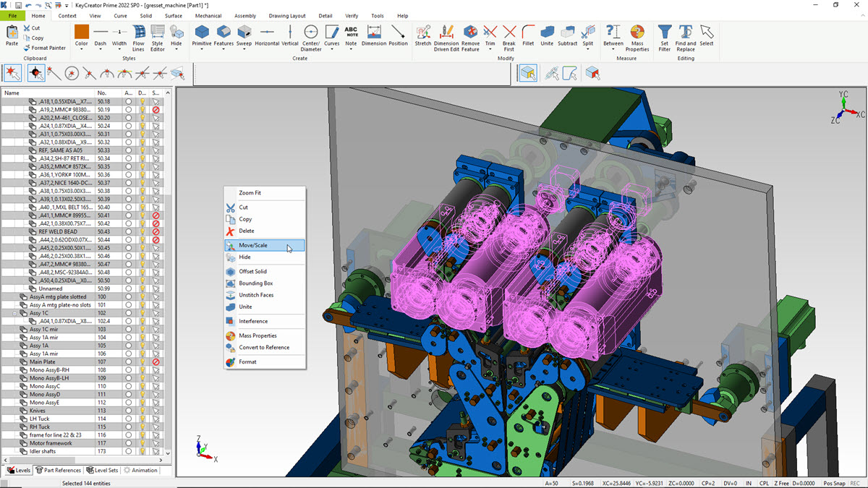Toggle selectable state of REF WELD BEAD
Image resolution: width=868 pixels, height=488 pixels.
coord(156,231)
